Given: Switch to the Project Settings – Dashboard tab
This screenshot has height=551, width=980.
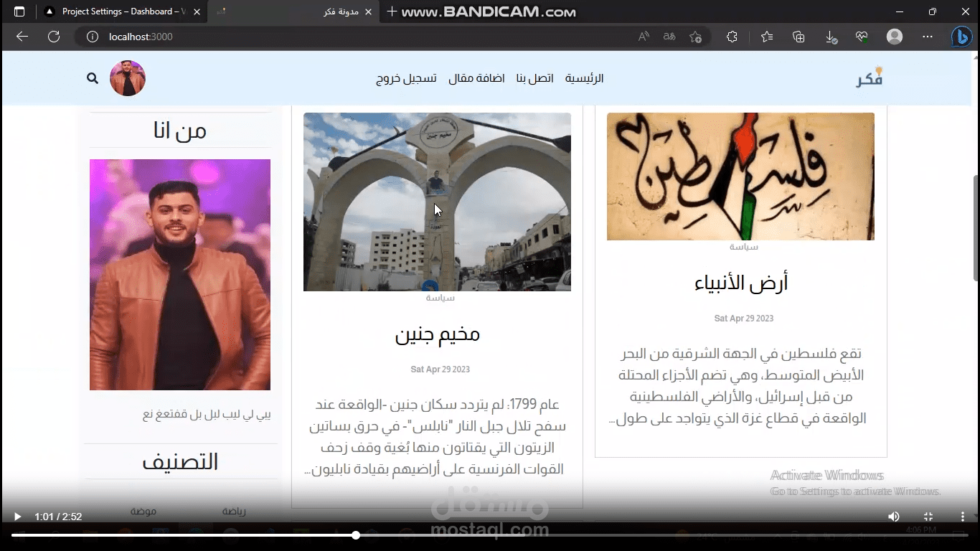Looking at the screenshot, I should pos(123,11).
